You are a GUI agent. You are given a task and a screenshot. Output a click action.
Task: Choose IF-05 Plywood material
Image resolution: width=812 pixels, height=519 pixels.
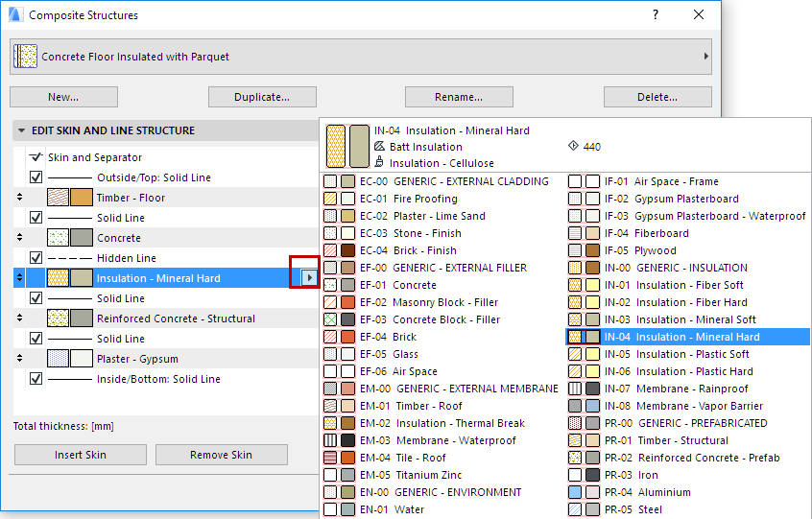[688, 250]
